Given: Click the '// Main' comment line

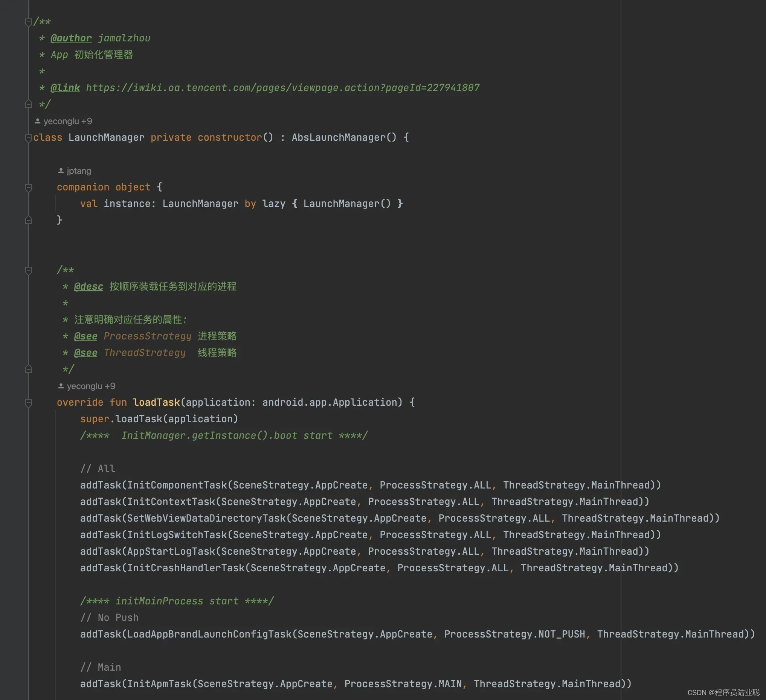Looking at the screenshot, I should (x=101, y=668).
